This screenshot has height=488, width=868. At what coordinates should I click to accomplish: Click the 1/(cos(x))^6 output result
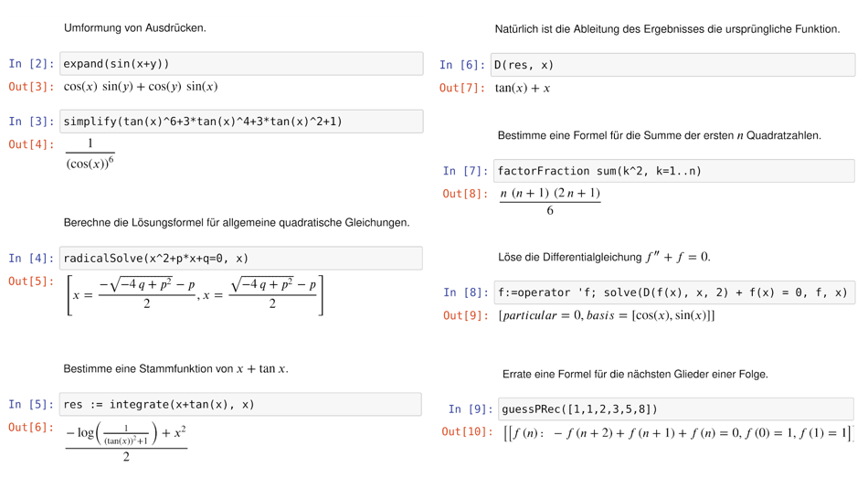90,154
